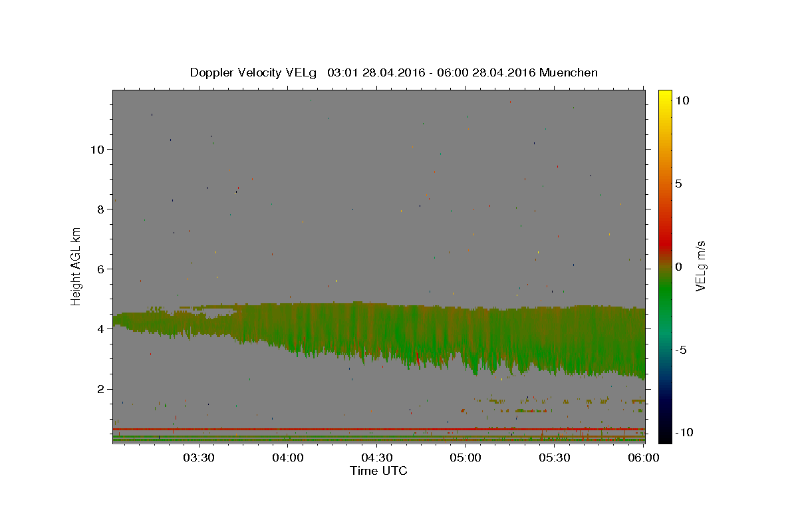Viewport: 798px width, 532px height.
Task: Click the dark bottom of the colorbar
Action: [664, 436]
